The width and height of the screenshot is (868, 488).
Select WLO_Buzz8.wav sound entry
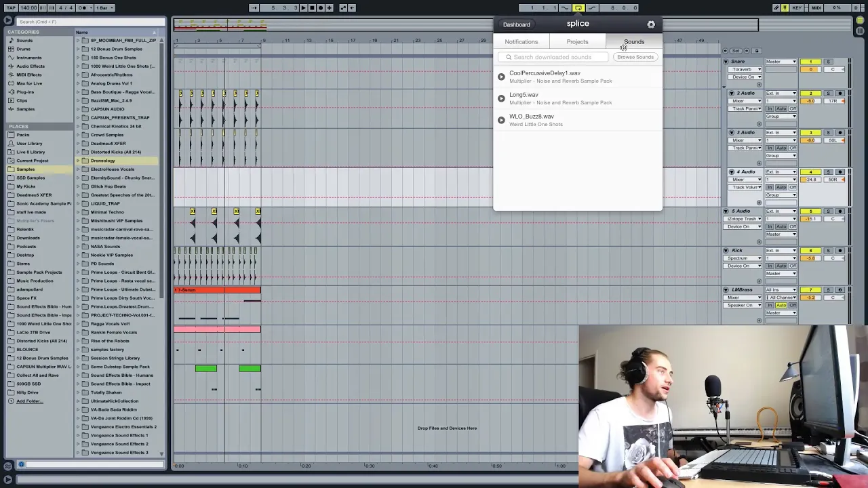(578, 120)
